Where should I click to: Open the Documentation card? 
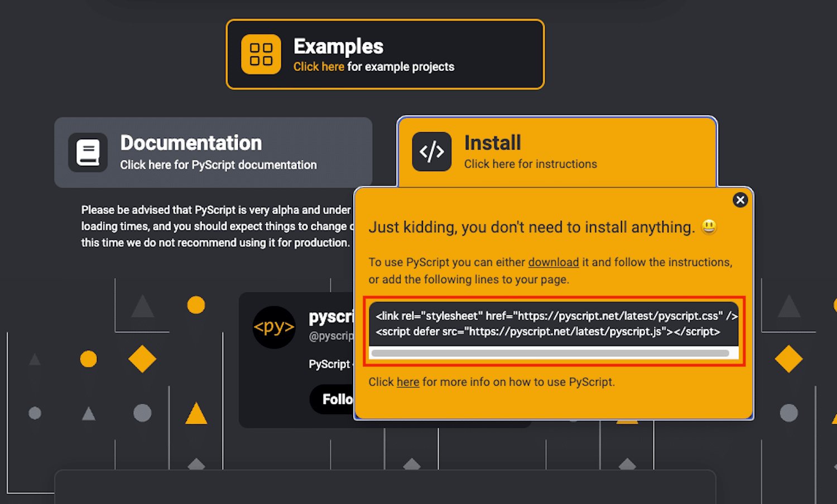tap(214, 152)
